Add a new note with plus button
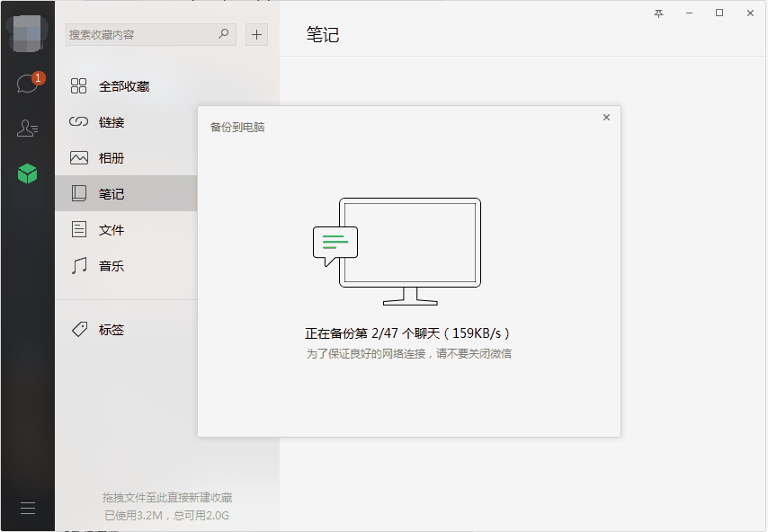 (256, 35)
